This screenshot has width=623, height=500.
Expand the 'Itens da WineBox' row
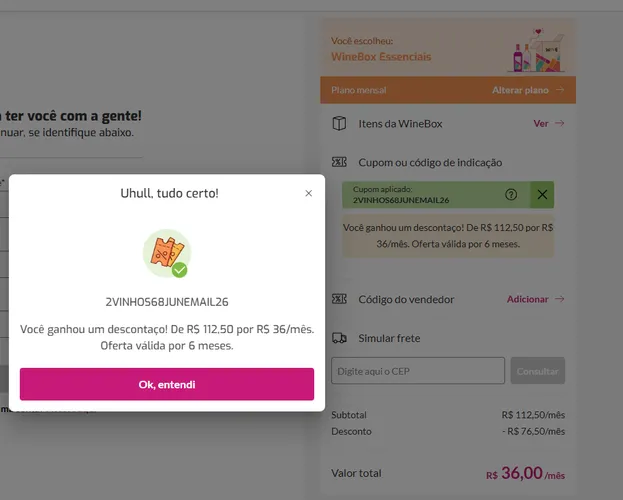click(448, 123)
